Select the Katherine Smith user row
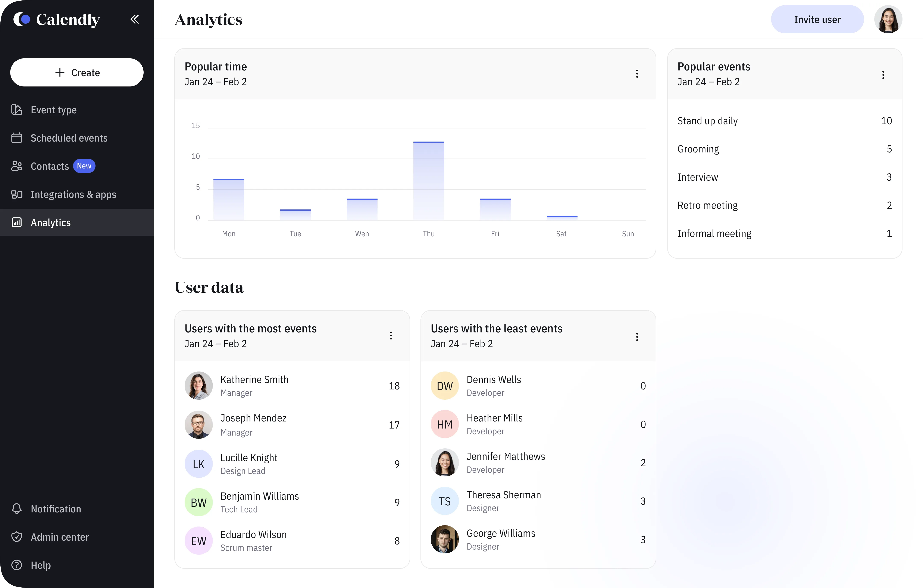This screenshot has width=923, height=588. tap(292, 386)
